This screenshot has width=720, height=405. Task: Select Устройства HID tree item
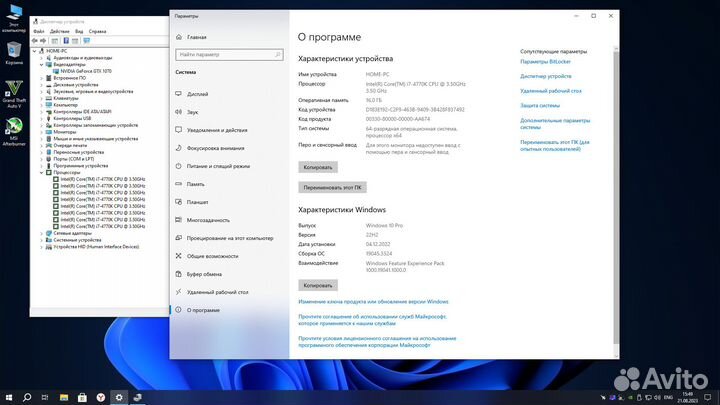pyautogui.click(x=96, y=247)
